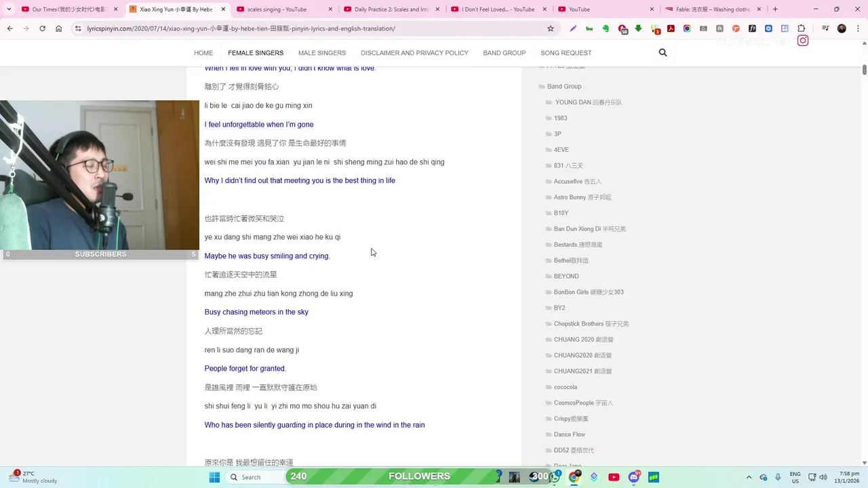The height and width of the screenshot is (488, 868).
Task: View site information icon in address bar
Action: (x=78, y=28)
